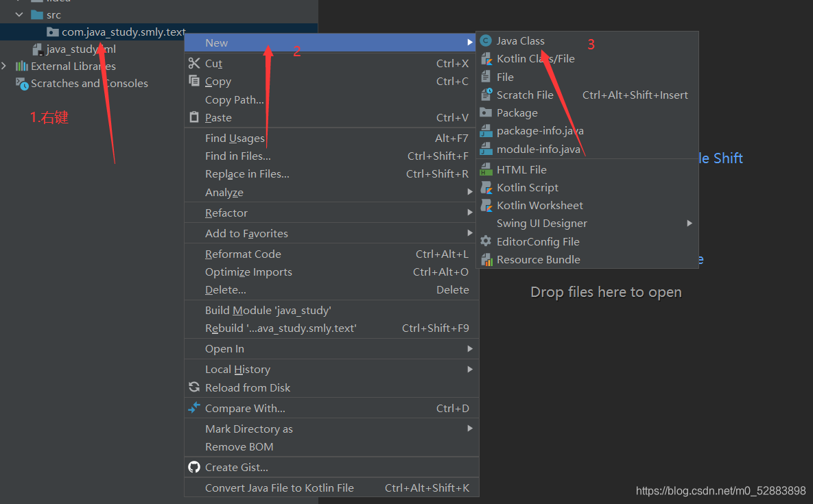This screenshot has height=504, width=813.
Task: Click the Kotlin Script icon
Action: (486, 187)
